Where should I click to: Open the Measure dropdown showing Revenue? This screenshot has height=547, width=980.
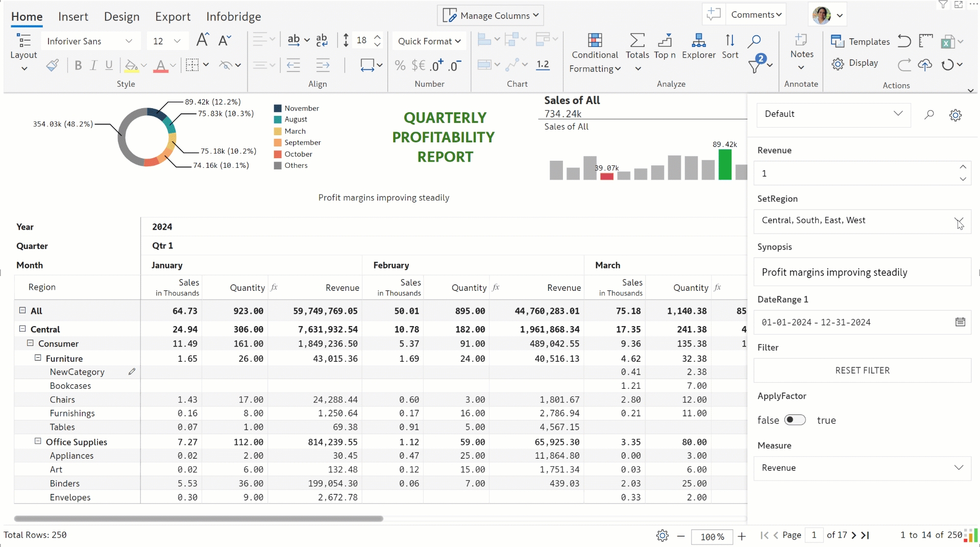pos(862,468)
